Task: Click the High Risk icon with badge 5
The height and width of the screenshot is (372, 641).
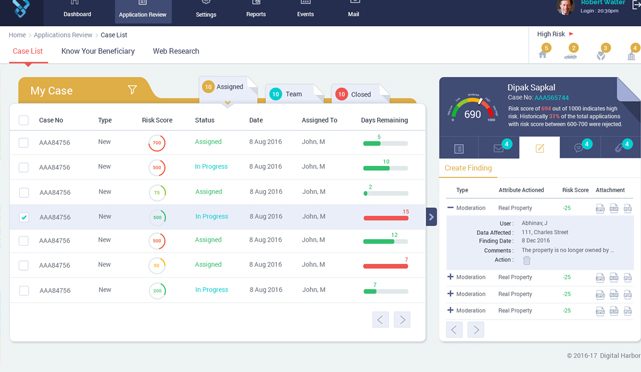Action: coord(544,52)
